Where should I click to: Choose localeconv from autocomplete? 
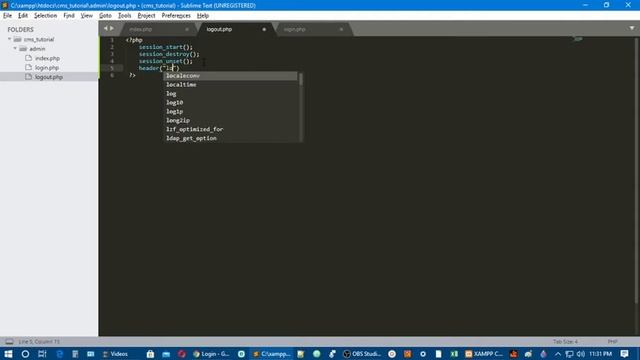click(231, 76)
